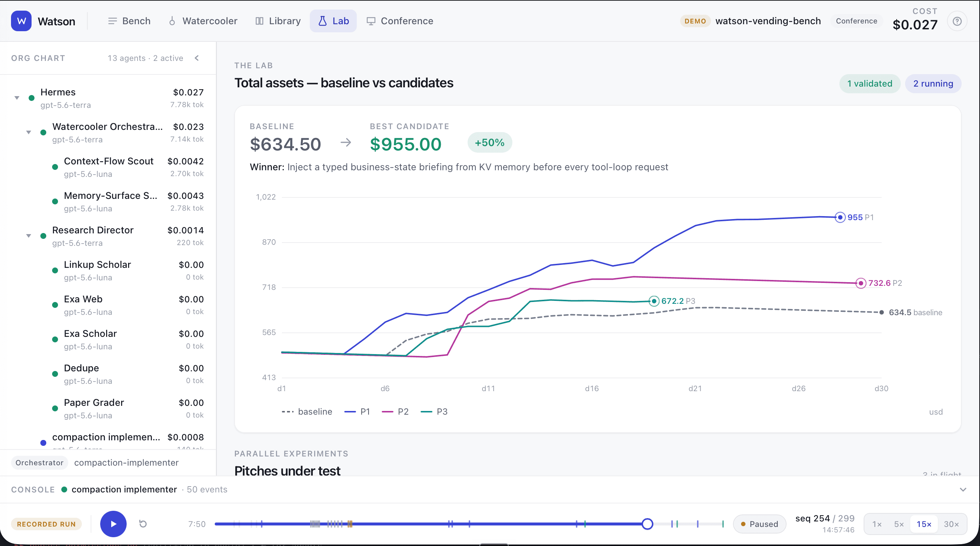Select the Linkup Scholar agent
Viewport: 980px width, 546px height.
[108, 271]
